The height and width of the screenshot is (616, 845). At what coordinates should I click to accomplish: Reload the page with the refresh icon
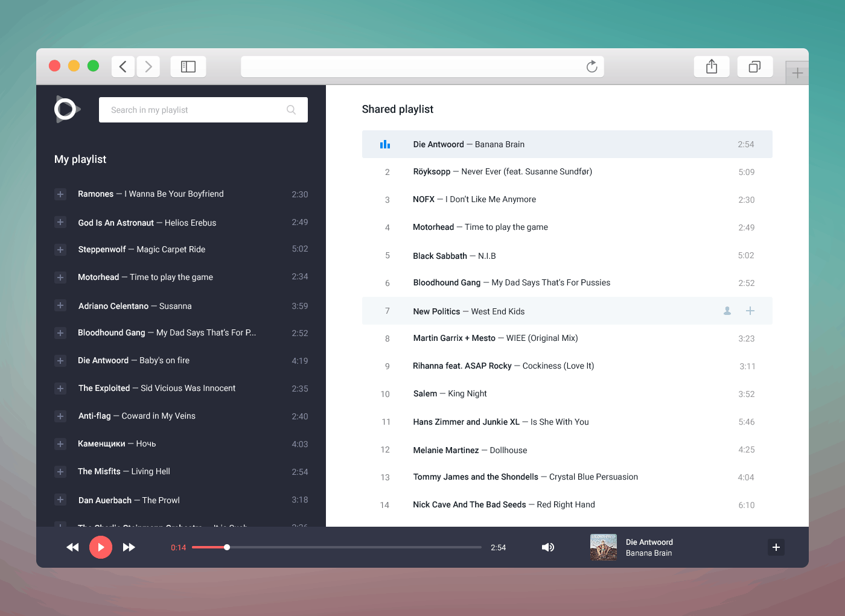coord(591,66)
